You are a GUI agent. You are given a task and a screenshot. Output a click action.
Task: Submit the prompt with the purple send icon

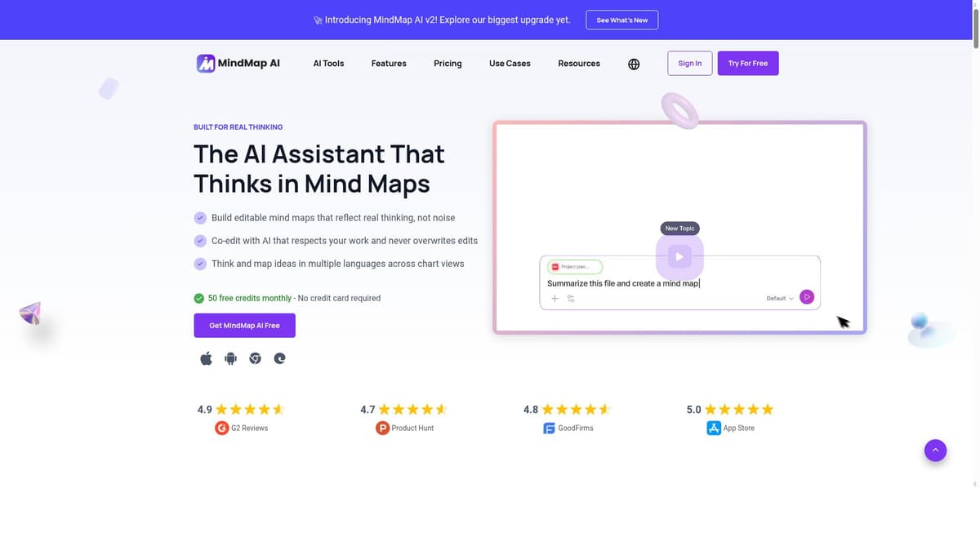(x=806, y=297)
